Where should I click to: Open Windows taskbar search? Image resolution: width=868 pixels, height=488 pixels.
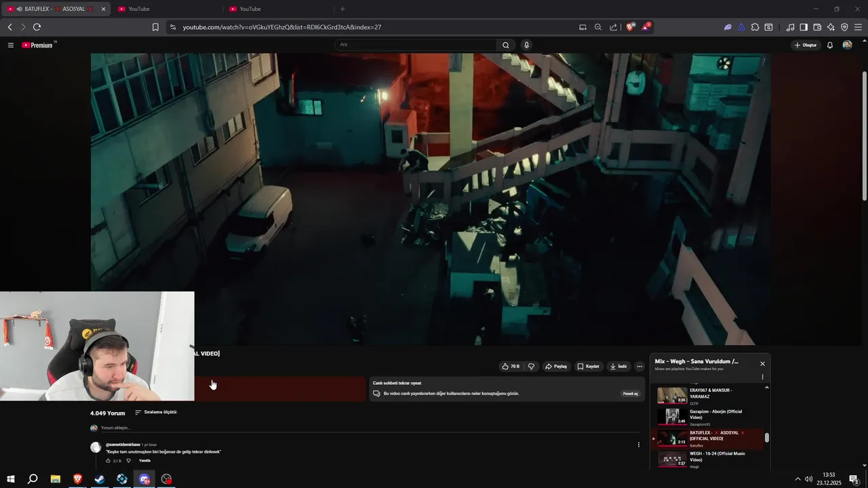33,479
